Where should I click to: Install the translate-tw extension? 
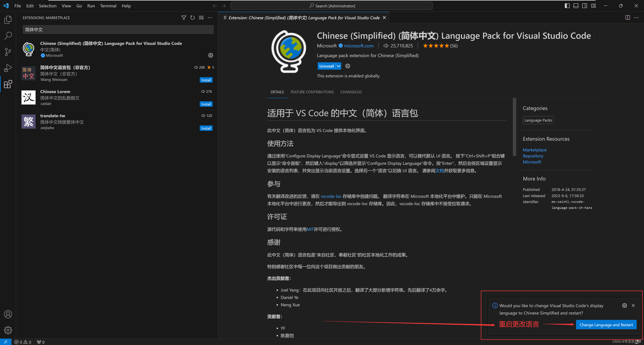[x=206, y=128]
